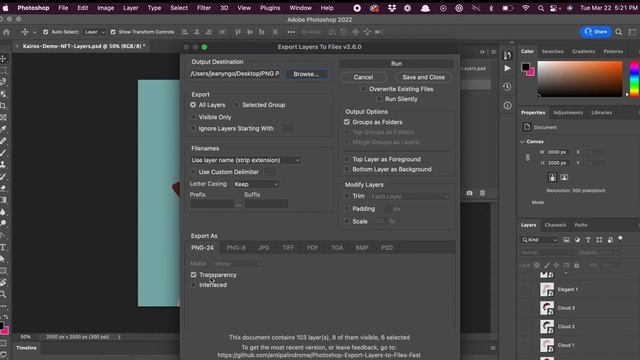The width and height of the screenshot is (640, 360).
Task: Open the layer filter Kind dropdown
Action: coord(539,240)
